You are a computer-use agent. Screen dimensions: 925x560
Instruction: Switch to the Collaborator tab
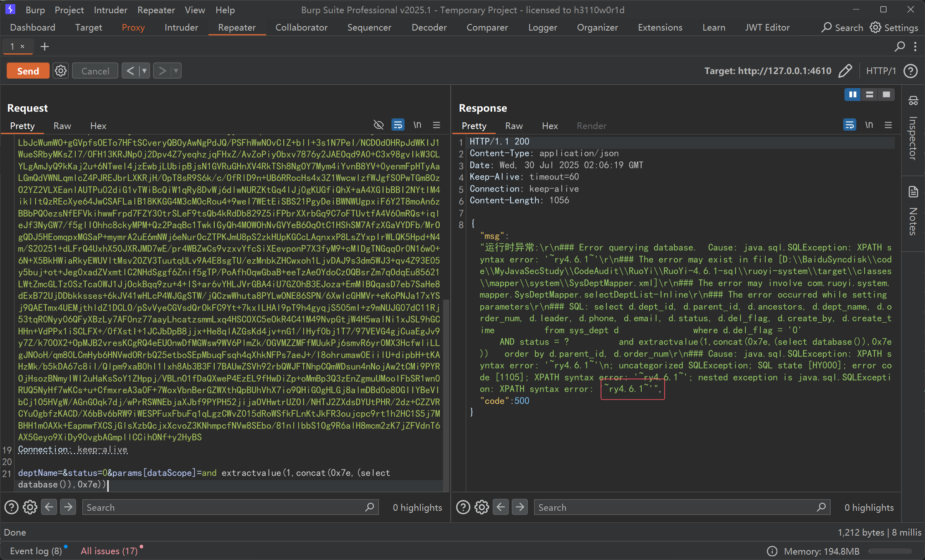tap(302, 27)
